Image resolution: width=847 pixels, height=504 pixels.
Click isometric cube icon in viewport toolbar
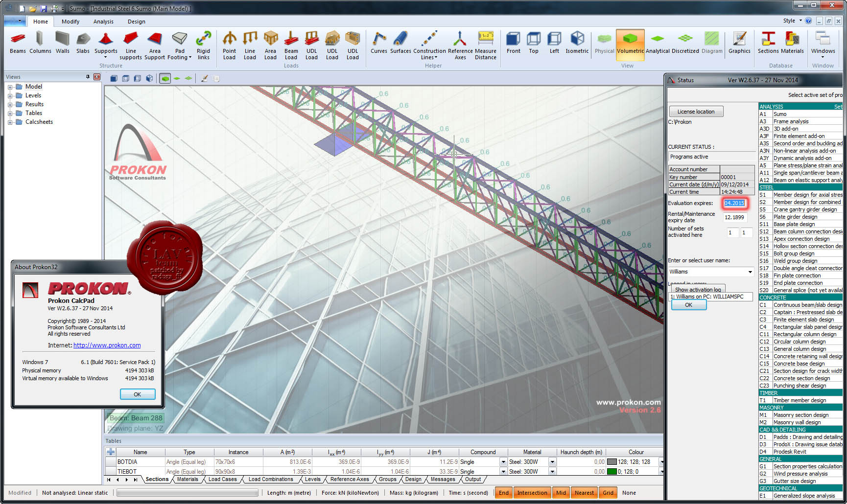pos(149,78)
